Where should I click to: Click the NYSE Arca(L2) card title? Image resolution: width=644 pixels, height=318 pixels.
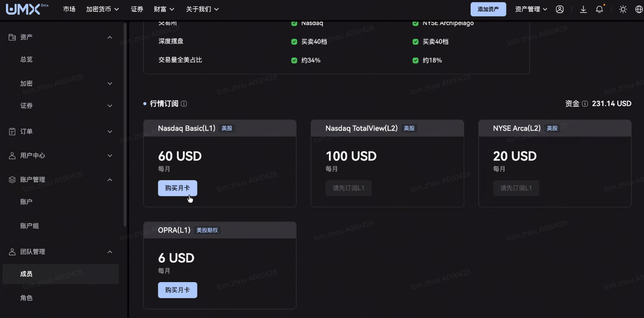point(517,128)
